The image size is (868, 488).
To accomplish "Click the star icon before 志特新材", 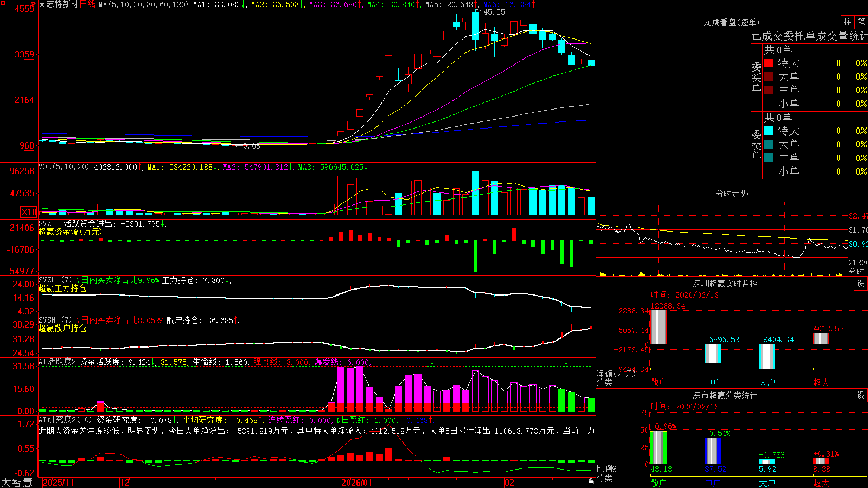I will [42, 4].
